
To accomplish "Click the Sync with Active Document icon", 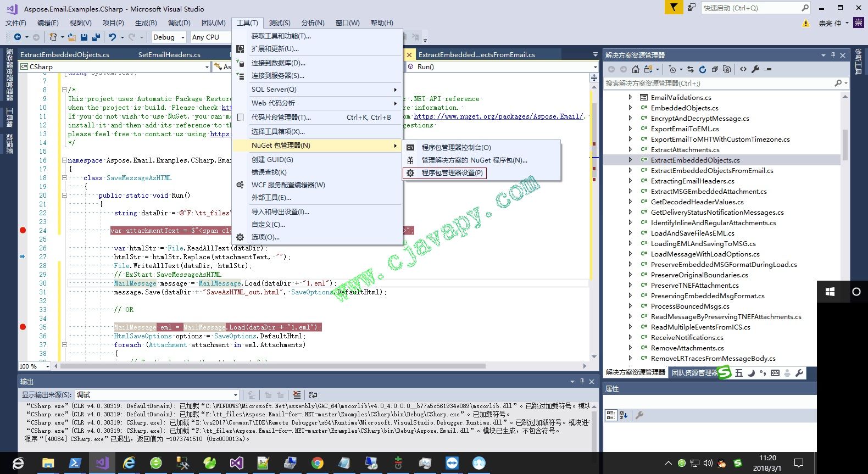I will pos(691,69).
